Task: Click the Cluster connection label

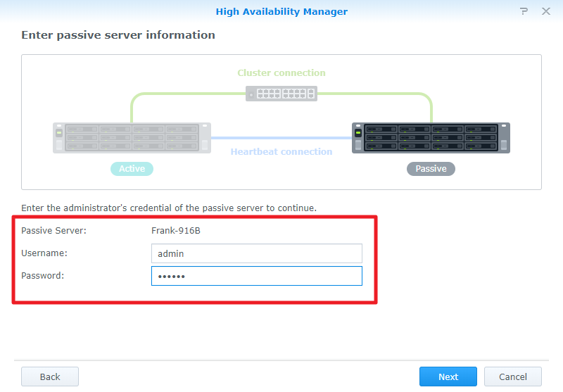Action: click(x=281, y=73)
